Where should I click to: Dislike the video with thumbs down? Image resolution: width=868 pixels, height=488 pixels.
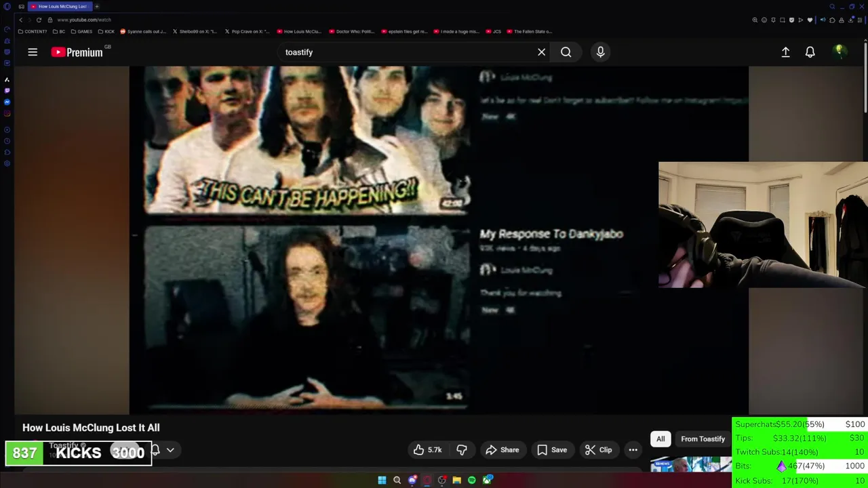coord(462,450)
